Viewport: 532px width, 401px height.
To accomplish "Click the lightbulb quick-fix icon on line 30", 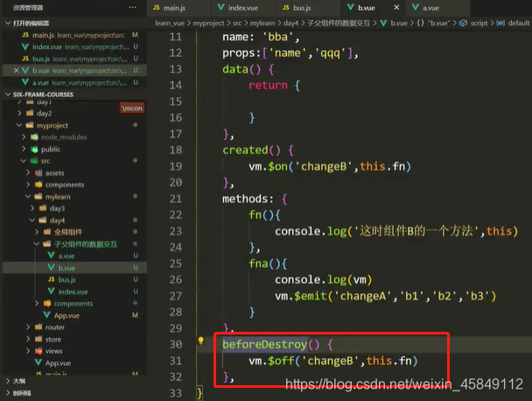I will 201,341.
